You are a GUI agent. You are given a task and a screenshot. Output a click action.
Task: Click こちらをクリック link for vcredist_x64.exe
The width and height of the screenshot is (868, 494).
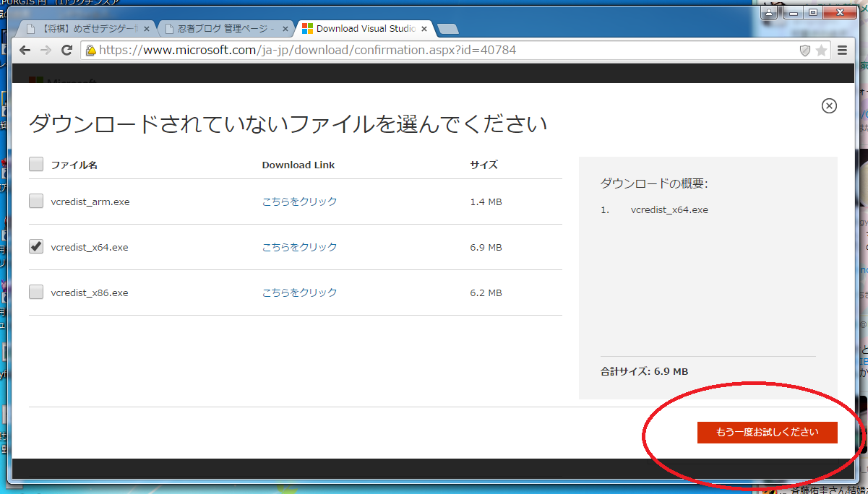[299, 247]
